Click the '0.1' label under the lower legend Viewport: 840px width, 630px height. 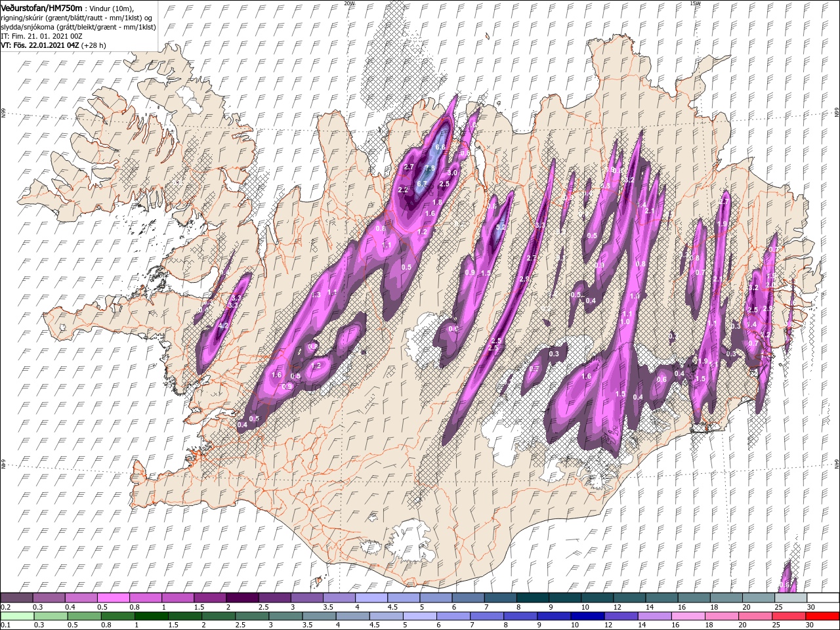coord(6,625)
